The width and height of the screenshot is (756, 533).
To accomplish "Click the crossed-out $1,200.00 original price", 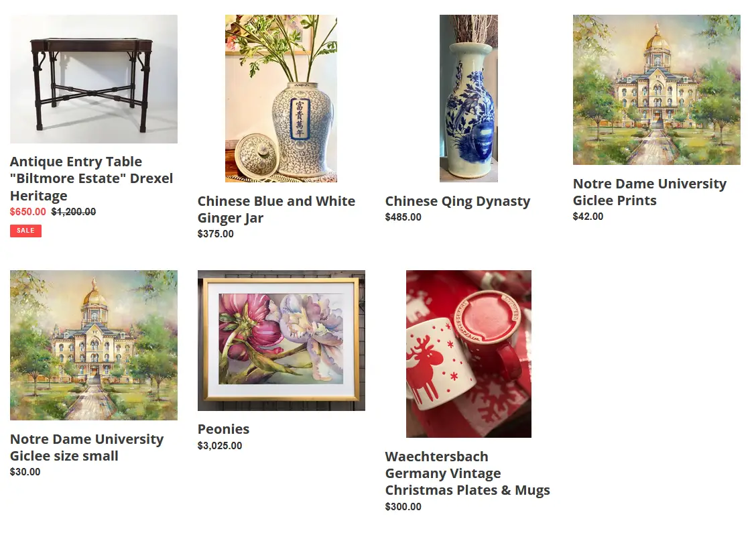I will point(74,212).
